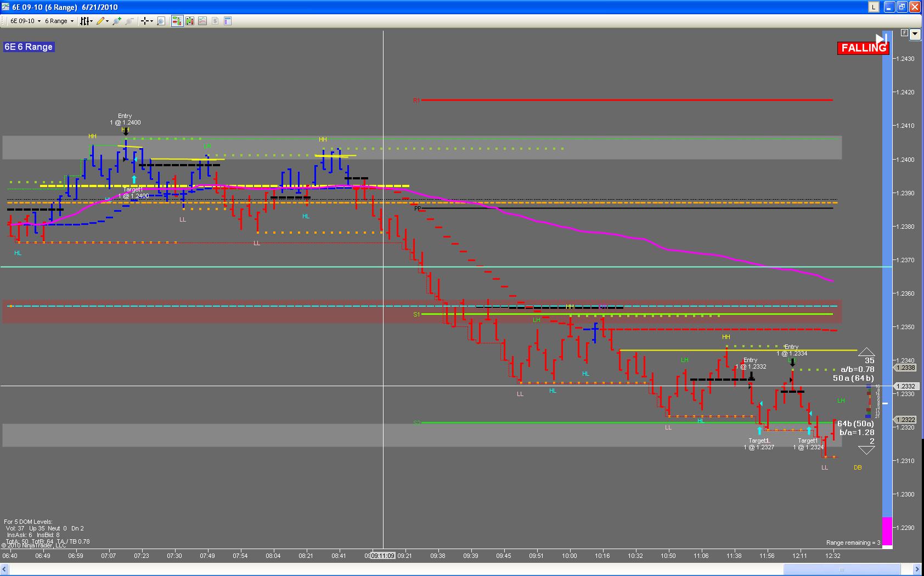Click the red FALLING status label

(863, 48)
